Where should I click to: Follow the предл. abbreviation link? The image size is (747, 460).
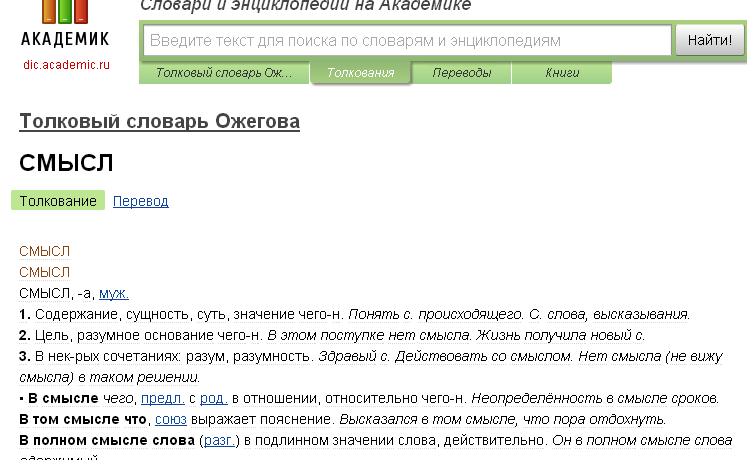click(x=163, y=398)
